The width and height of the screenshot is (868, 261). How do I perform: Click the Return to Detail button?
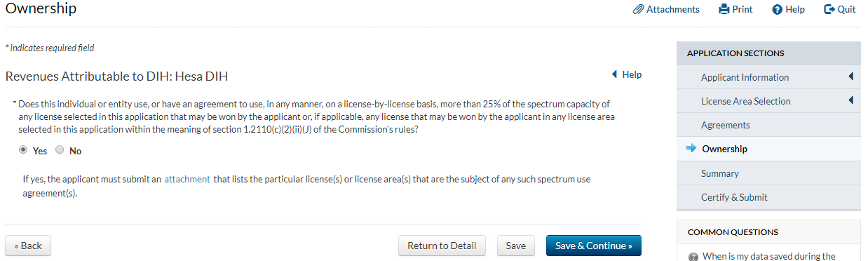coord(442,246)
